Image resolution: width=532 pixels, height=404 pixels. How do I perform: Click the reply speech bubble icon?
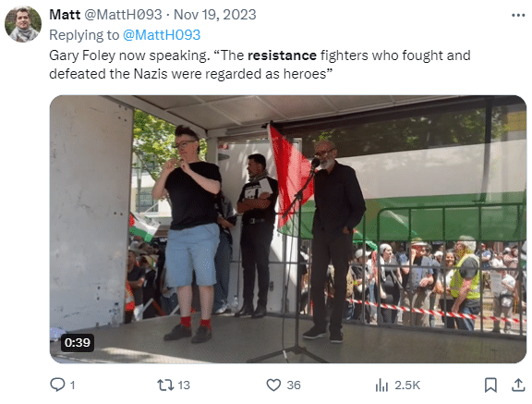(x=57, y=385)
